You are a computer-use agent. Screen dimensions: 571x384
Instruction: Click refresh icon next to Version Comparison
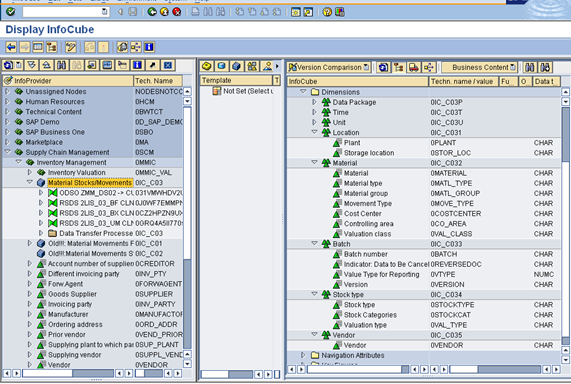[x=383, y=67]
